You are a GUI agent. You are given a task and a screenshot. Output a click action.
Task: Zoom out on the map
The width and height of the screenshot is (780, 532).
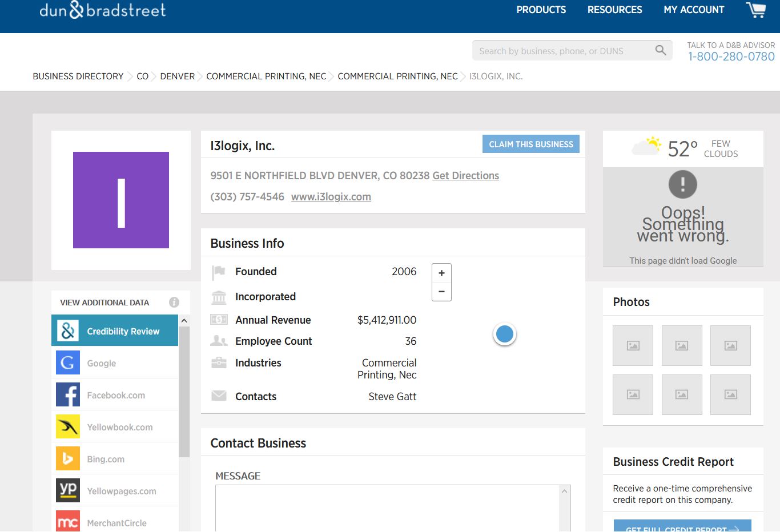[x=441, y=291]
